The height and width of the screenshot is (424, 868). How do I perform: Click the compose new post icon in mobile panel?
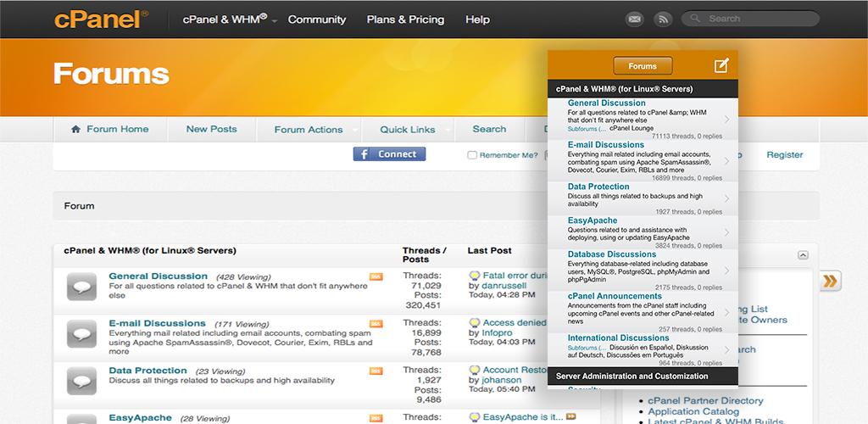[721, 66]
